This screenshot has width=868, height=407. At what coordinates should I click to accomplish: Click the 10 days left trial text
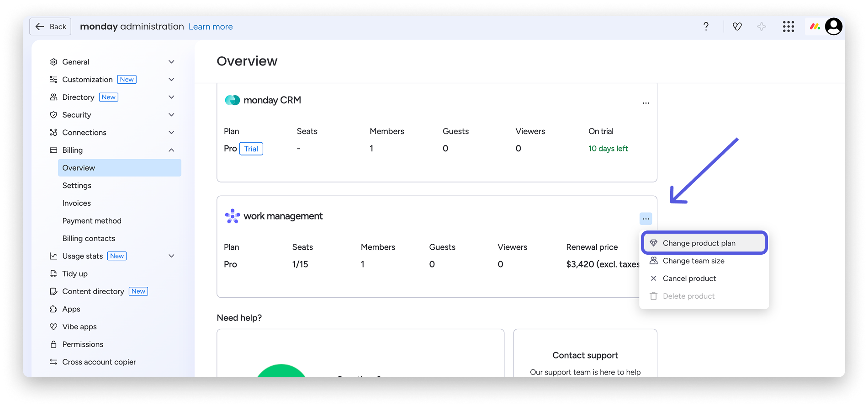point(608,149)
